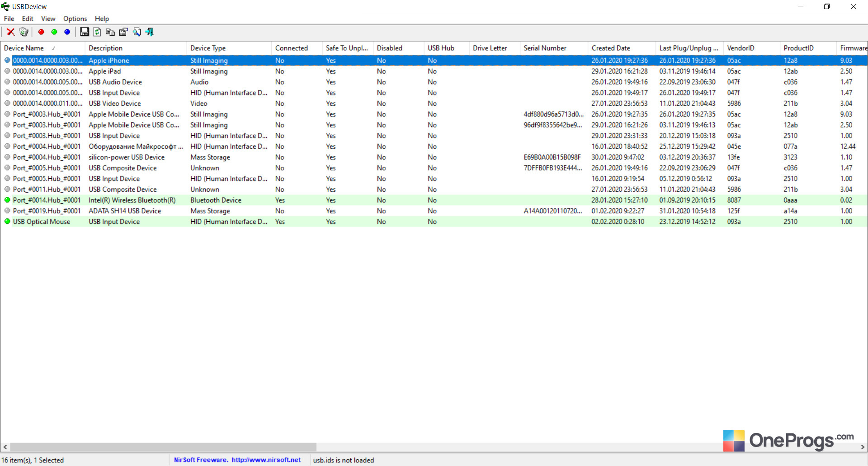Select the Оборудование Майкрософт description cell
868x466 pixels.
coord(136,146)
